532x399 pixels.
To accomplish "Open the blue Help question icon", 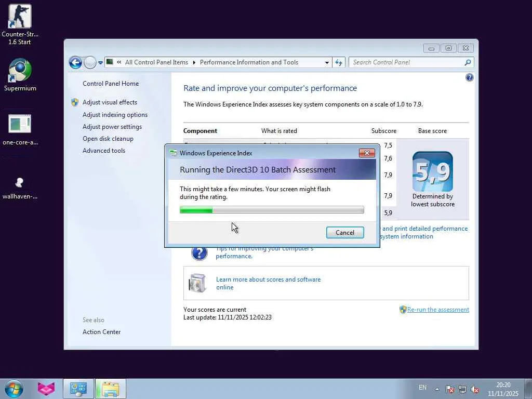I will click(470, 78).
